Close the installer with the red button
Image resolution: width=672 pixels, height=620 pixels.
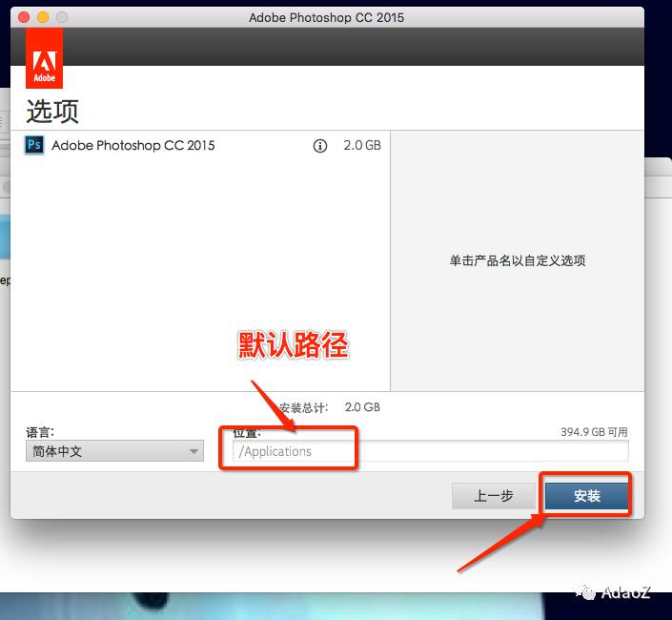pyautogui.click(x=24, y=17)
